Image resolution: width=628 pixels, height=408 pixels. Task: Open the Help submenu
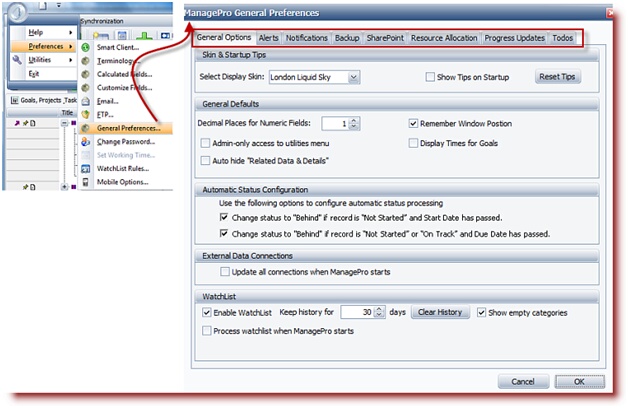click(x=44, y=32)
